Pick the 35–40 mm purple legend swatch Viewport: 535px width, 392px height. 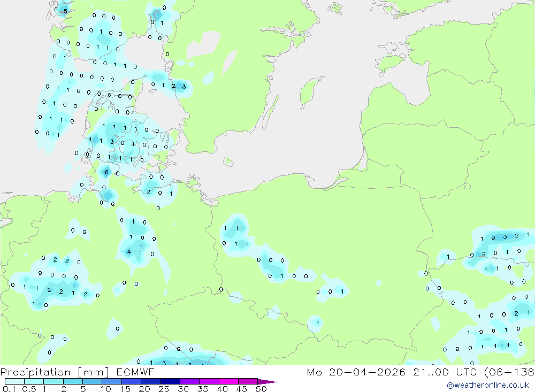(x=209, y=381)
